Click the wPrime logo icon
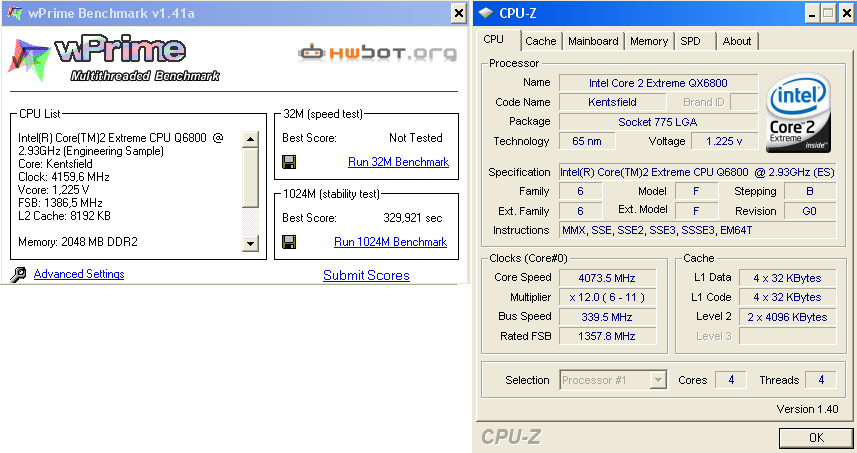This screenshot has height=453, width=857. [29, 60]
